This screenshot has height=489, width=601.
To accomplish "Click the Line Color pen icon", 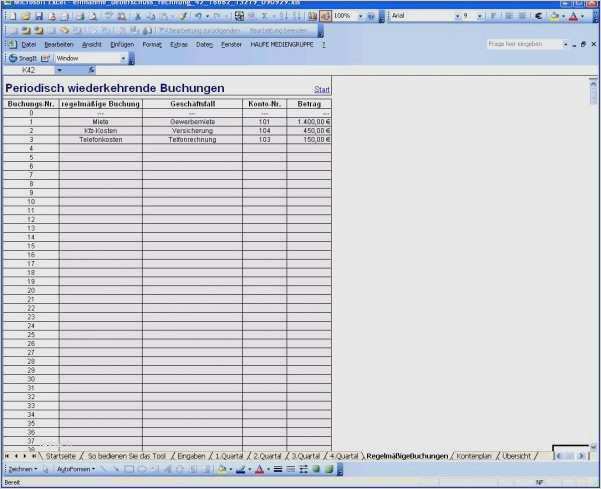I will pos(240,469).
